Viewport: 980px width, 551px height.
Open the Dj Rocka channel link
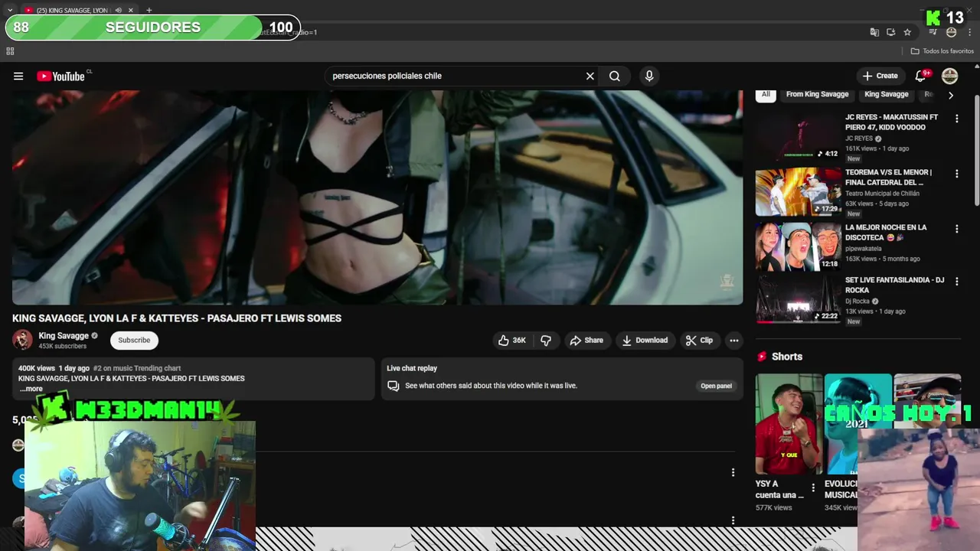[857, 301]
